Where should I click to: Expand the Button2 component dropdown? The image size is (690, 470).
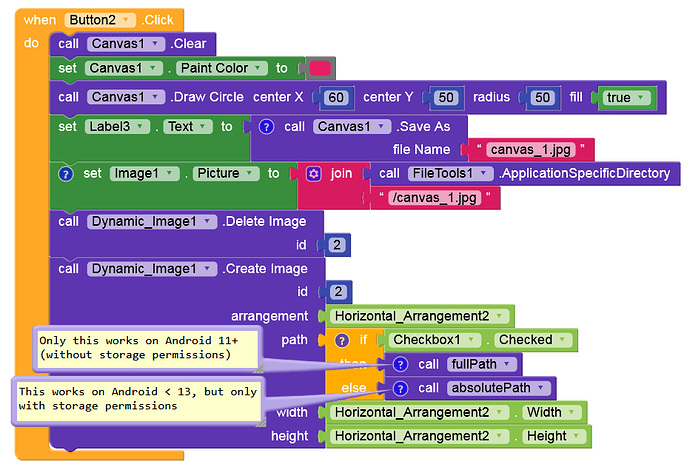[126, 20]
